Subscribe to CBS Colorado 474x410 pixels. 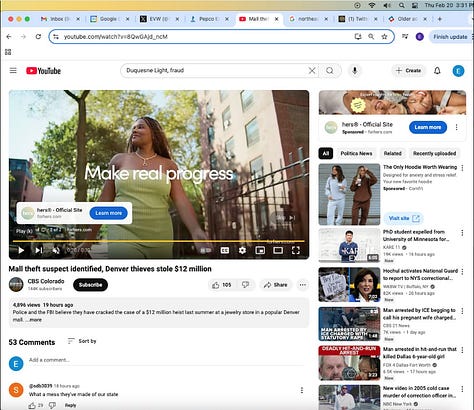[x=90, y=285]
